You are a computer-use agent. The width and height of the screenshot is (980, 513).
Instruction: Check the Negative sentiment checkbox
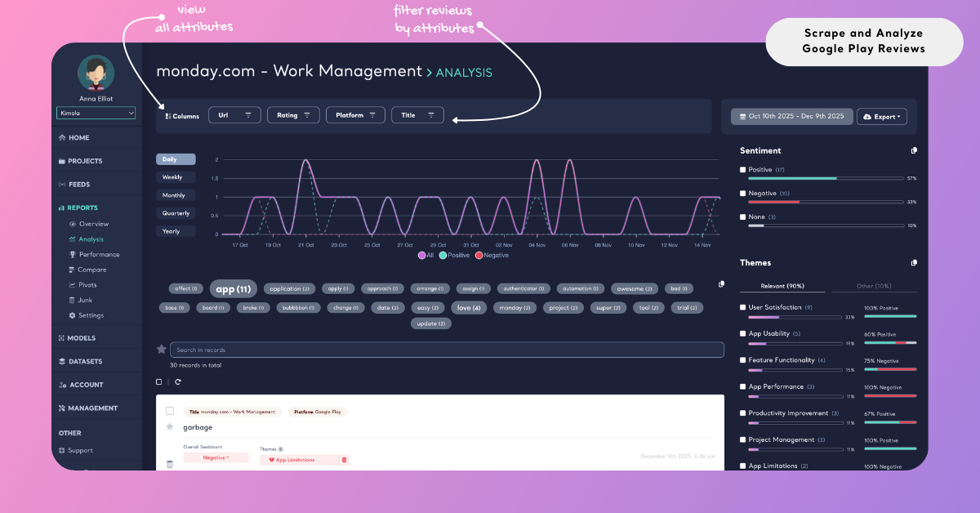click(743, 194)
